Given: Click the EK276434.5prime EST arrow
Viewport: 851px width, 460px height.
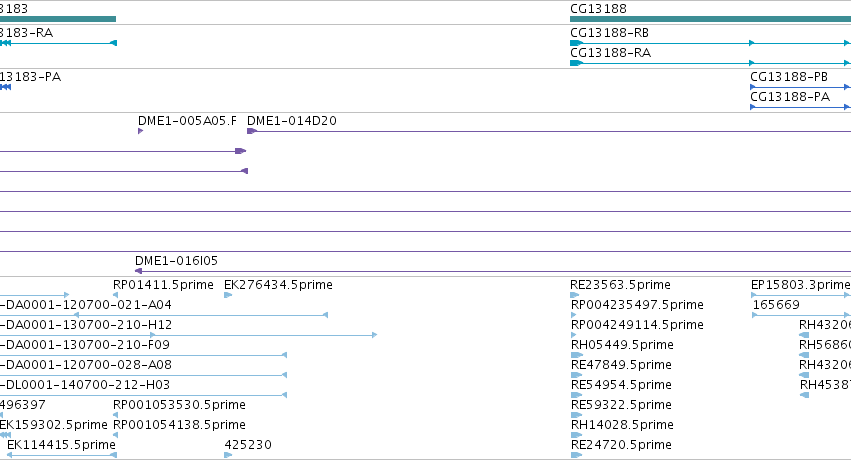Looking at the screenshot, I should [x=228, y=295].
